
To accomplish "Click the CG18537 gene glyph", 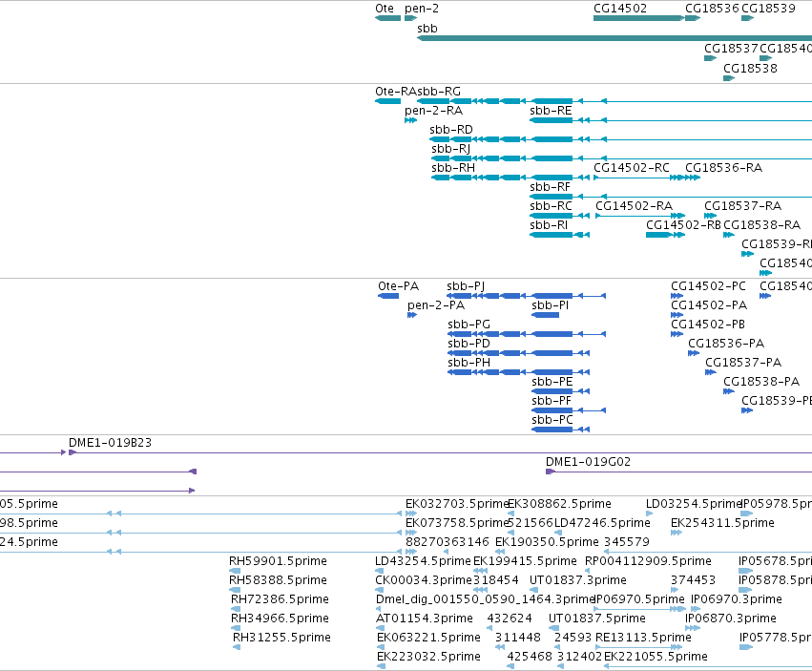I will (711, 58).
